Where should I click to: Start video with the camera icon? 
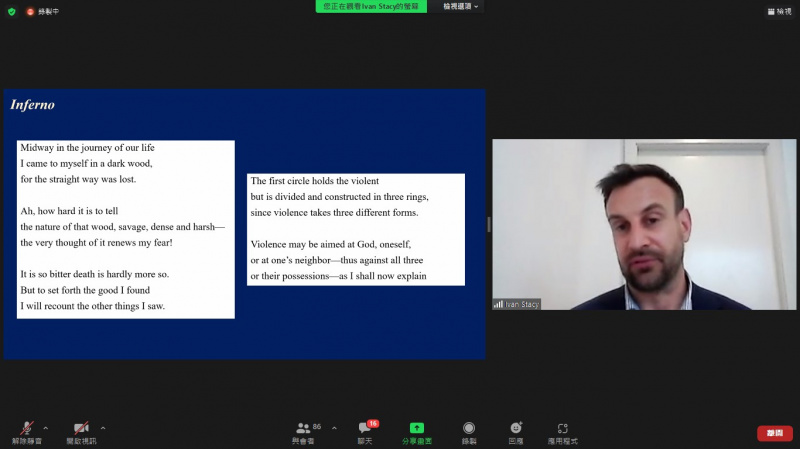pyautogui.click(x=81, y=433)
